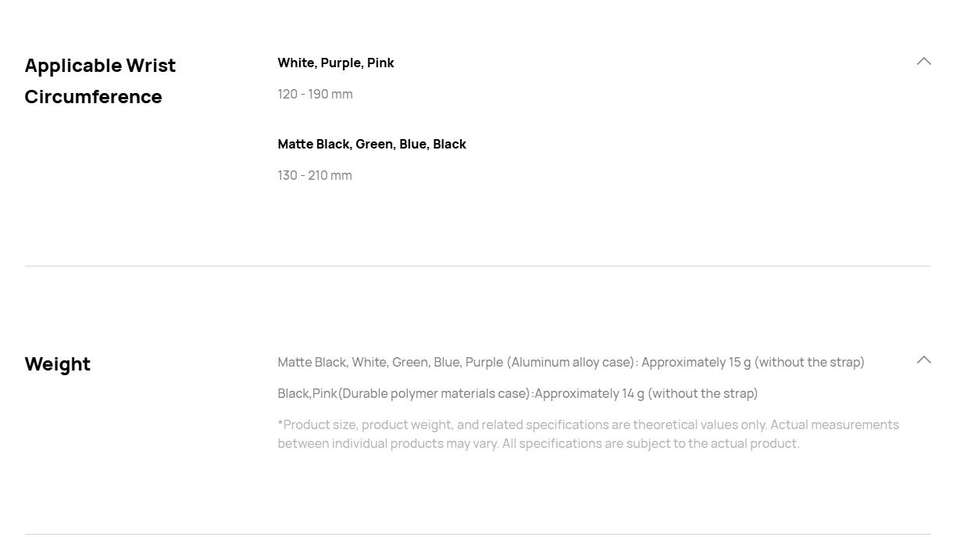The width and height of the screenshot is (960, 537).
Task: Collapse the Applicable Wrist Circumference section chevron
Action: (x=923, y=62)
